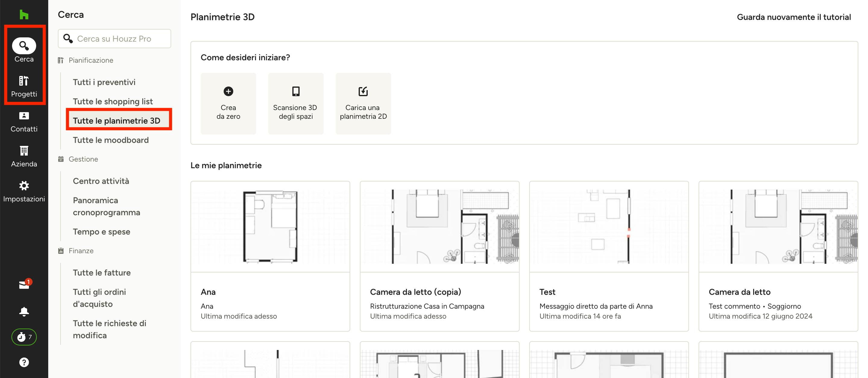
Task: Open the Progetti section icon
Action: pyautogui.click(x=24, y=81)
